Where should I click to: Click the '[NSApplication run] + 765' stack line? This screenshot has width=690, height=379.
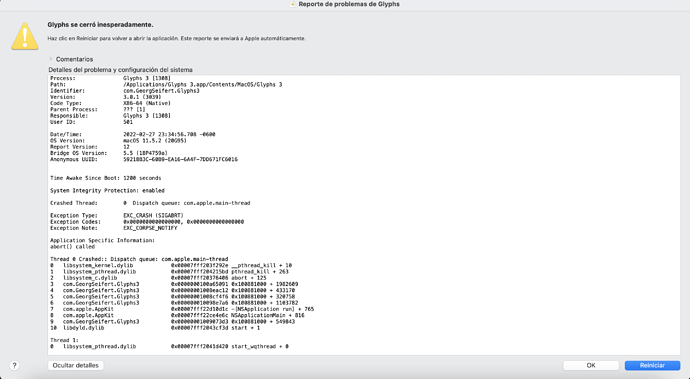pos(182,309)
